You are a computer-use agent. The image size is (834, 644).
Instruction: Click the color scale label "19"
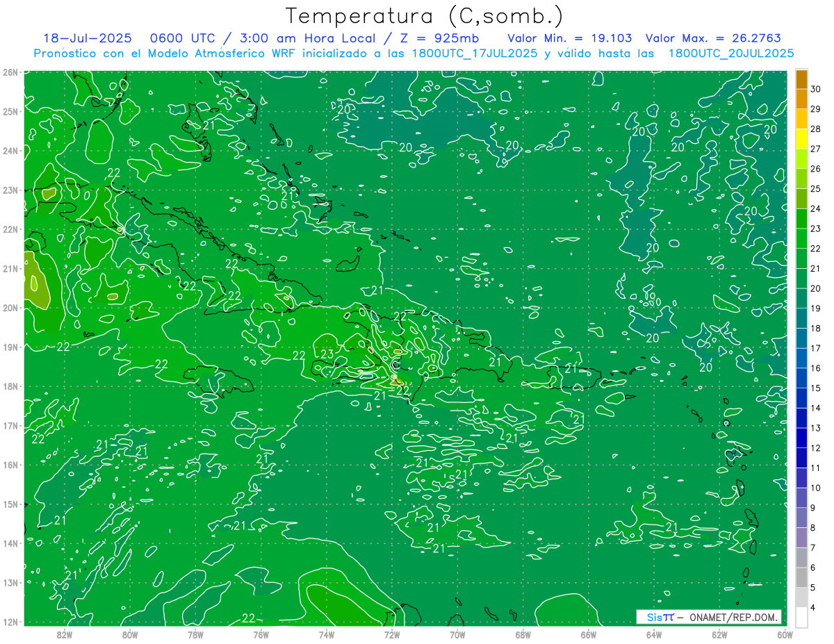816,308
